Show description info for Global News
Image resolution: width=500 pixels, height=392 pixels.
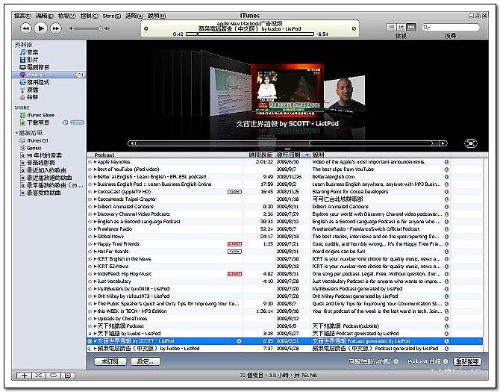[446, 236]
